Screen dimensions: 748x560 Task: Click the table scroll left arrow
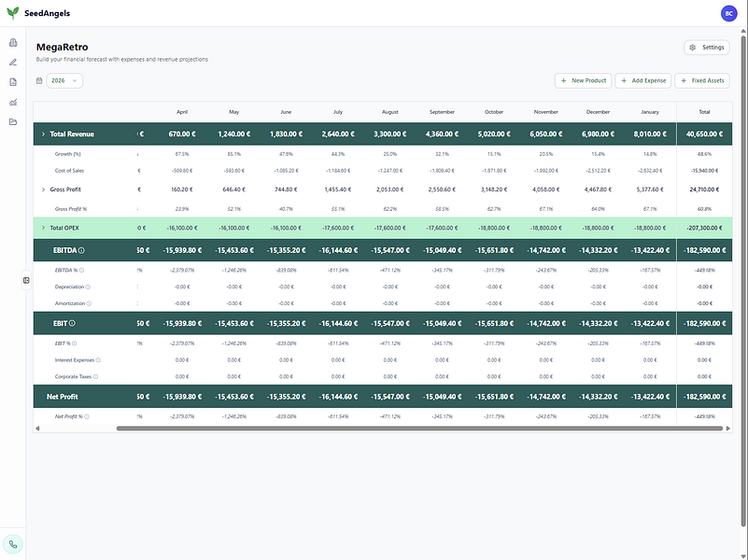tap(37, 428)
